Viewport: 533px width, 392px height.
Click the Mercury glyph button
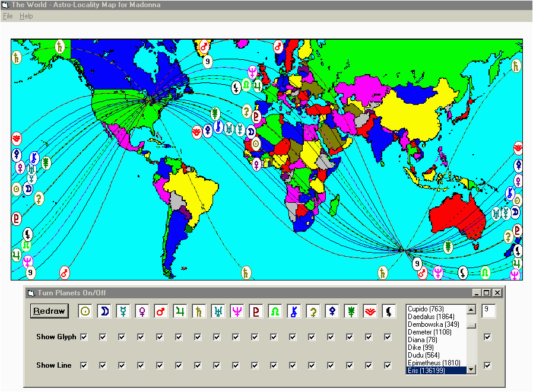123,311
